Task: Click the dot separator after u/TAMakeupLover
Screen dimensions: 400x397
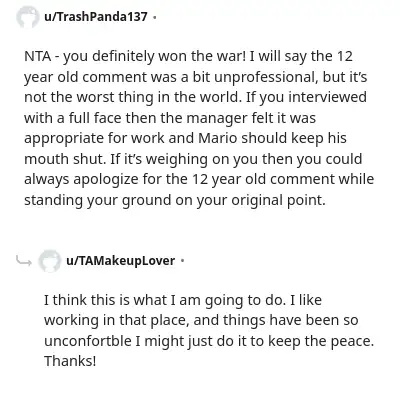Action: click(x=182, y=261)
